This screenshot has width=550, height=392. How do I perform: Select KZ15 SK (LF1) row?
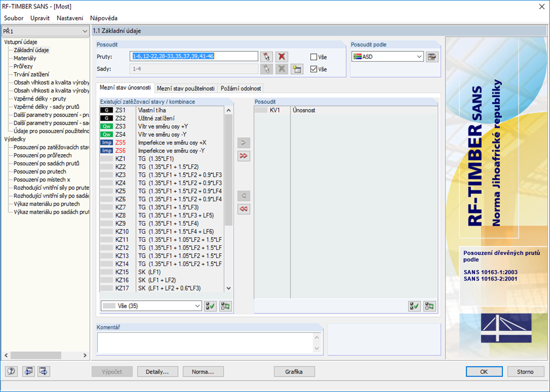click(x=162, y=272)
